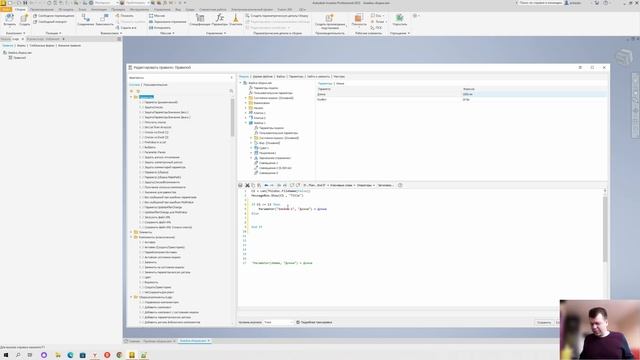Click the Свободный поворот icon
Image resolution: width=640 pixels, height=360 pixels.
[50, 22]
